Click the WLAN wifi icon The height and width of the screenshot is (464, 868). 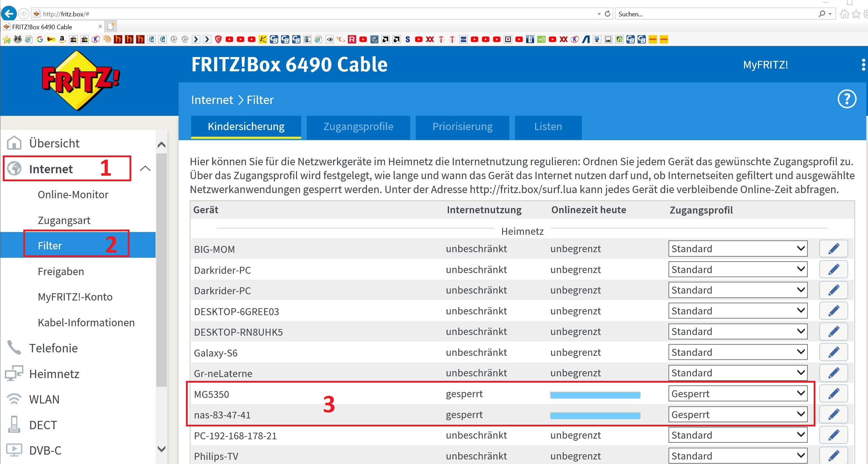click(14, 399)
